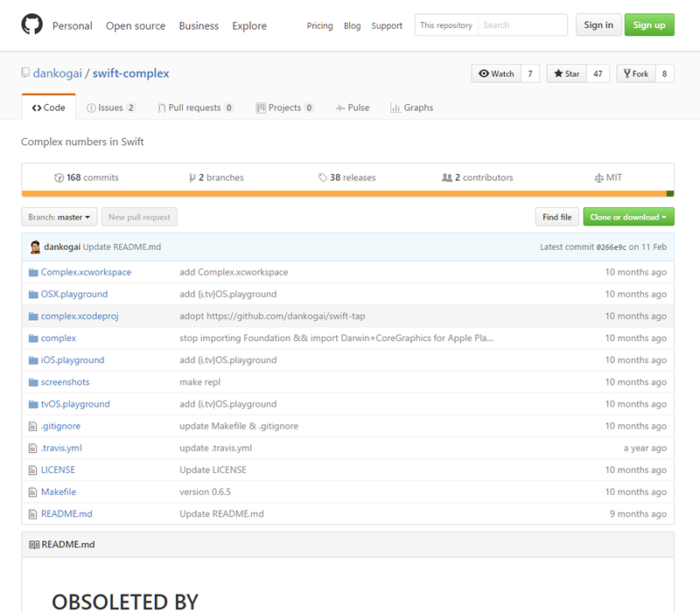Open the Support link
This screenshot has height=613, width=700.
pos(387,26)
